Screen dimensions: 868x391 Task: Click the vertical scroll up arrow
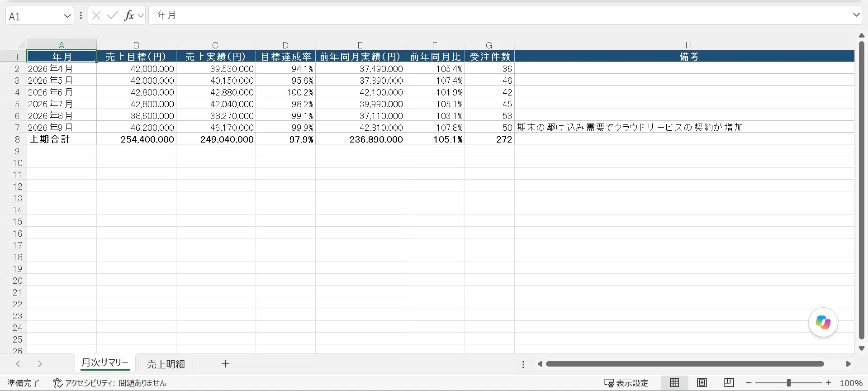tap(862, 35)
